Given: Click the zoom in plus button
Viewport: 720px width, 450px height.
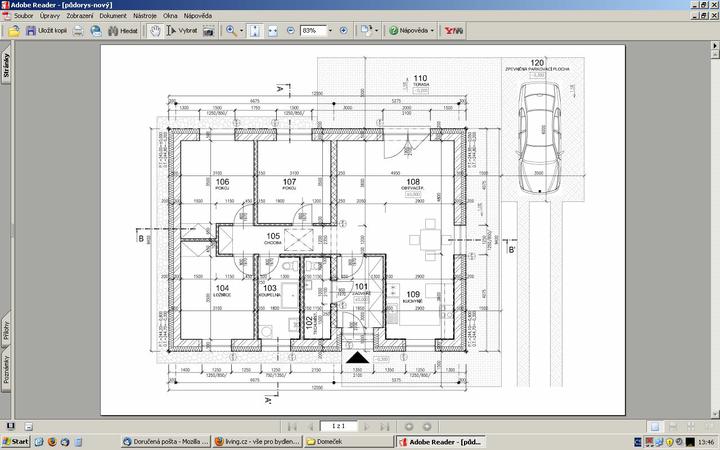Looking at the screenshot, I should tap(344, 31).
